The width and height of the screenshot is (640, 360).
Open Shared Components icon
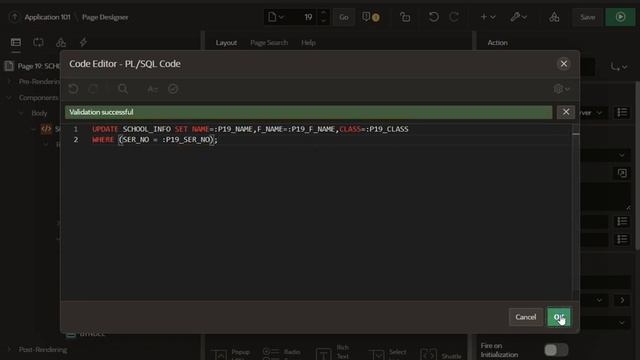click(x=554, y=17)
